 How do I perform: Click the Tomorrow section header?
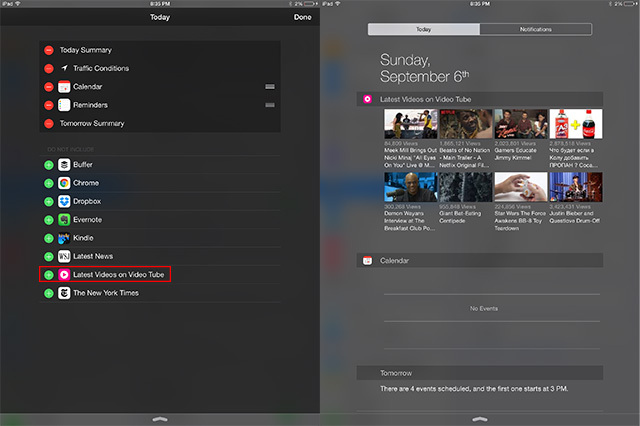tap(480, 373)
